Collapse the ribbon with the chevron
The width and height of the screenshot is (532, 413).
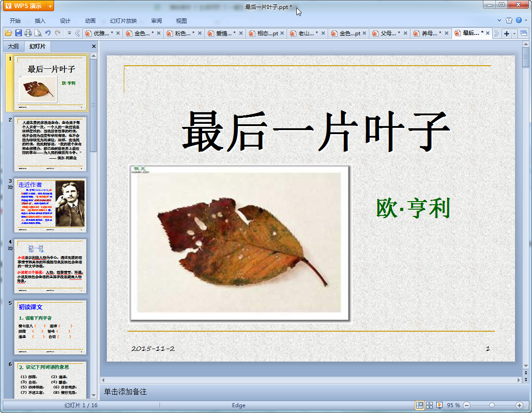tap(499, 21)
